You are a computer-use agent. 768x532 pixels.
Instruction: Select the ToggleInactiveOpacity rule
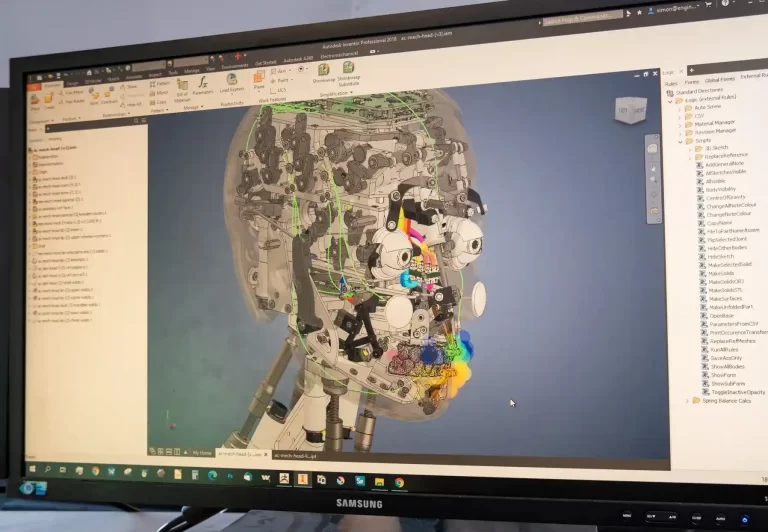click(x=734, y=392)
